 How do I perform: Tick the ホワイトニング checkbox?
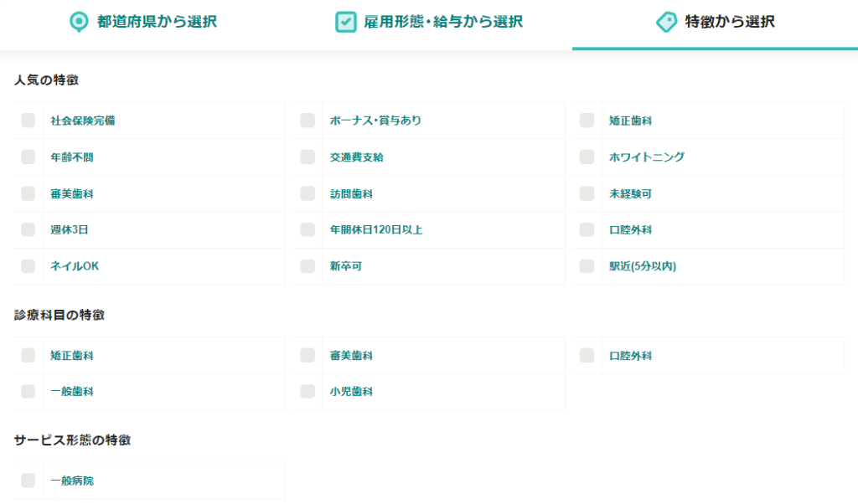click(x=587, y=157)
